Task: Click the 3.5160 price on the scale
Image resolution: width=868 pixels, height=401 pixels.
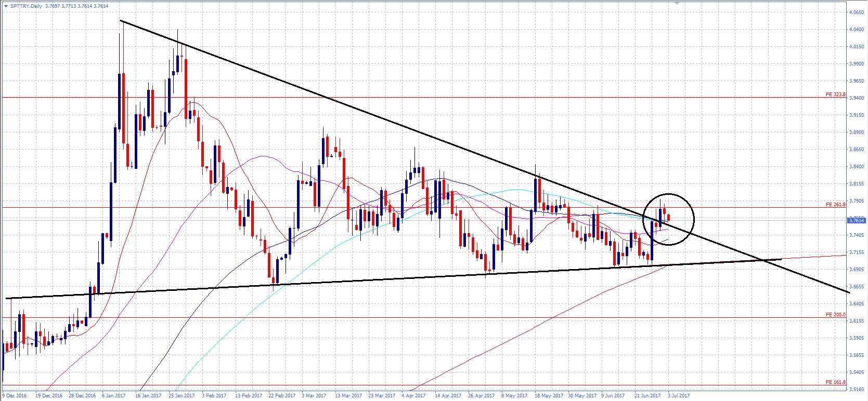Action: pyautogui.click(x=857, y=389)
